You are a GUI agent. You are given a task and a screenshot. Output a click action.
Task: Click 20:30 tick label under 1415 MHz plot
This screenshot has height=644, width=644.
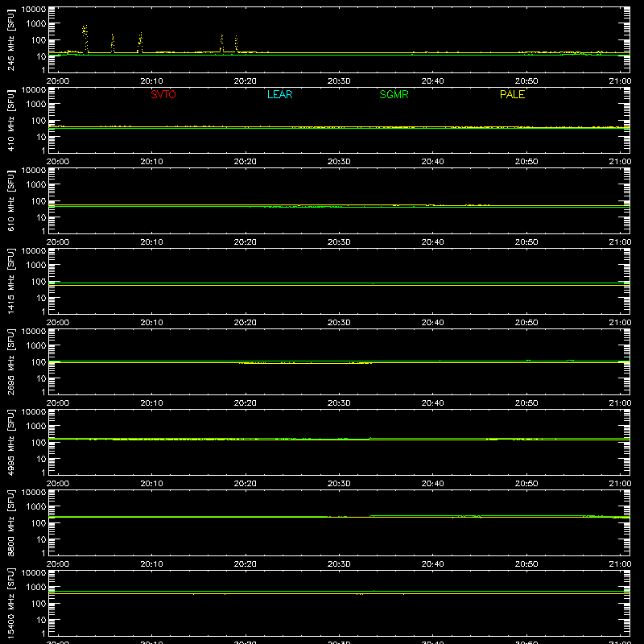tap(339, 323)
